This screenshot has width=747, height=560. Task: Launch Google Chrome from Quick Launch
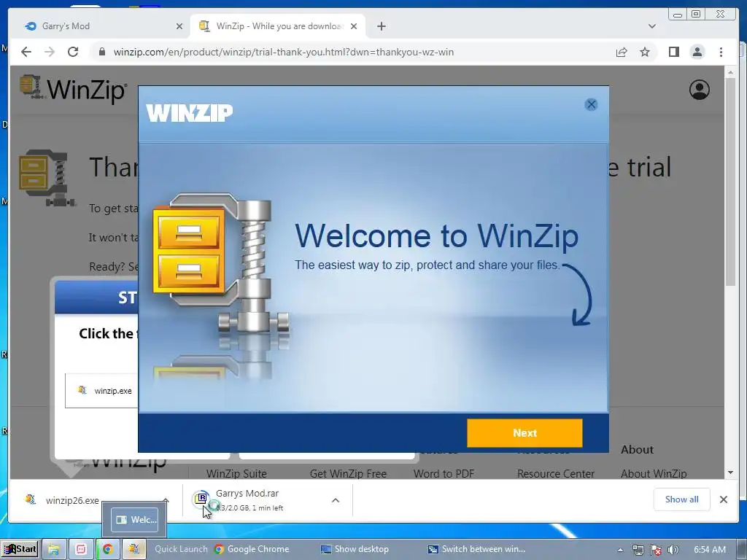point(252,549)
